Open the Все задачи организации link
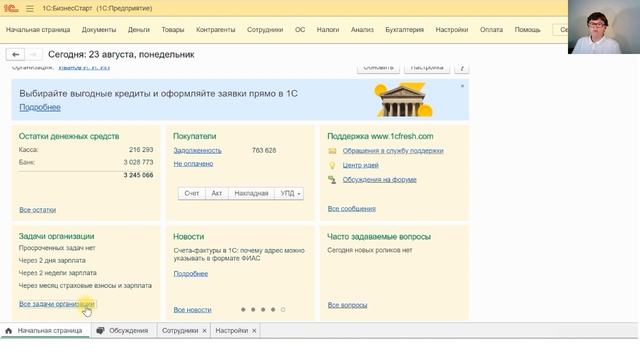The image size is (640, 360). tap(57, 304)
